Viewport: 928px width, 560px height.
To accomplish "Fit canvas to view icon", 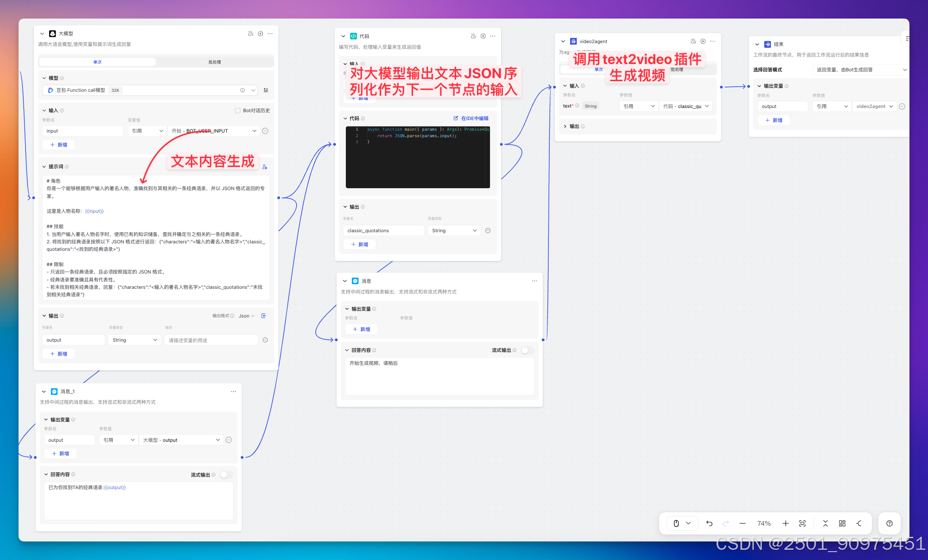I will click(802, 523).
